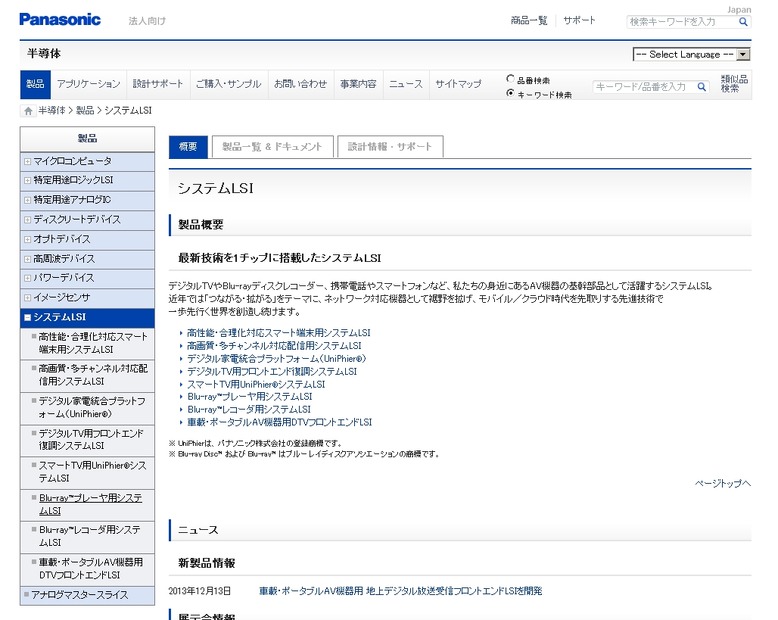Select sidebar item アナログマスタースライス
The width and height of the screenshot is (778, 620).
pyautogui.click(x=87, y=595)
